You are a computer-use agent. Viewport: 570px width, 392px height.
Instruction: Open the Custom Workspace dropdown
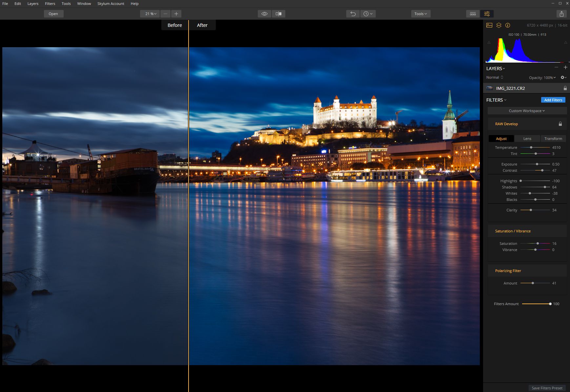pyautogui.click(x=527, y=111)
